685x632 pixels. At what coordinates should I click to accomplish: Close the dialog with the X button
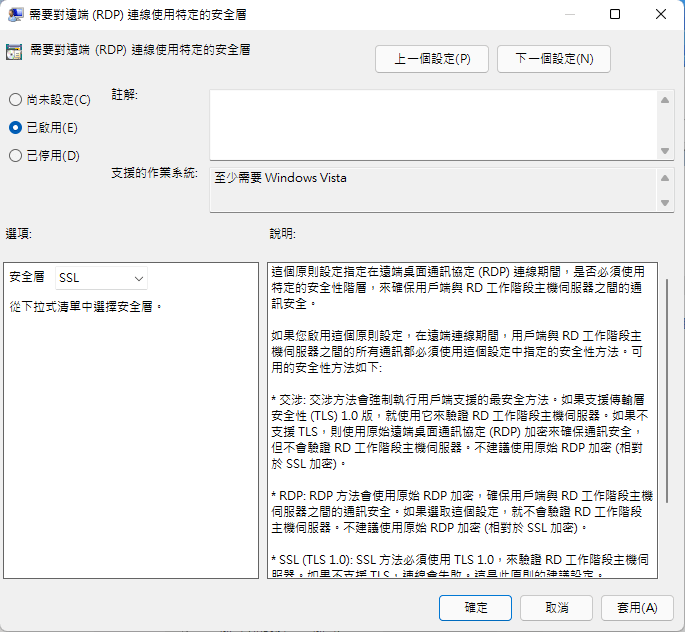click(661, 14)
